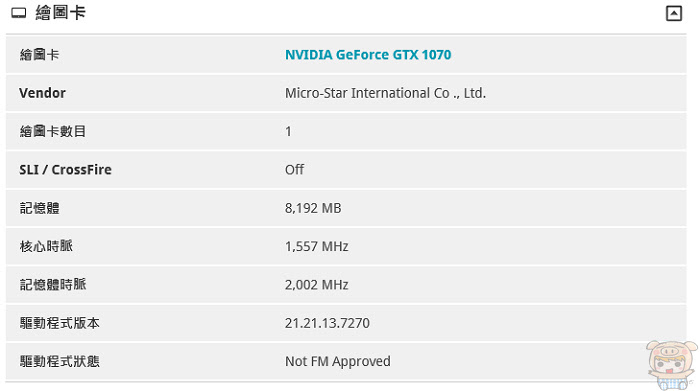Select the 8,192 MB memory value
Image resolution: width=700 pixels, height=391 pixels.
point(313,208)
